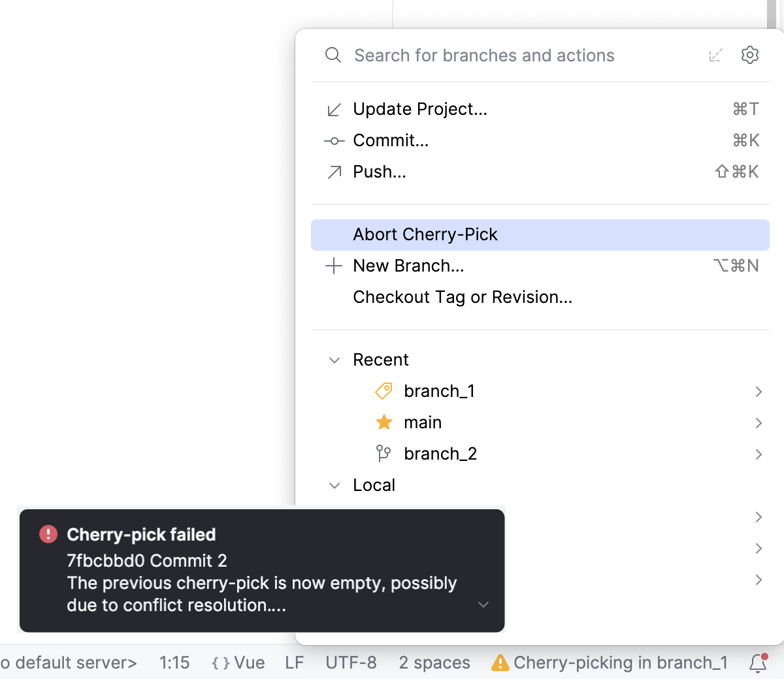Collapse the Local branches section
The height and width of the screenshot is (679, 784).
(335, 485)
